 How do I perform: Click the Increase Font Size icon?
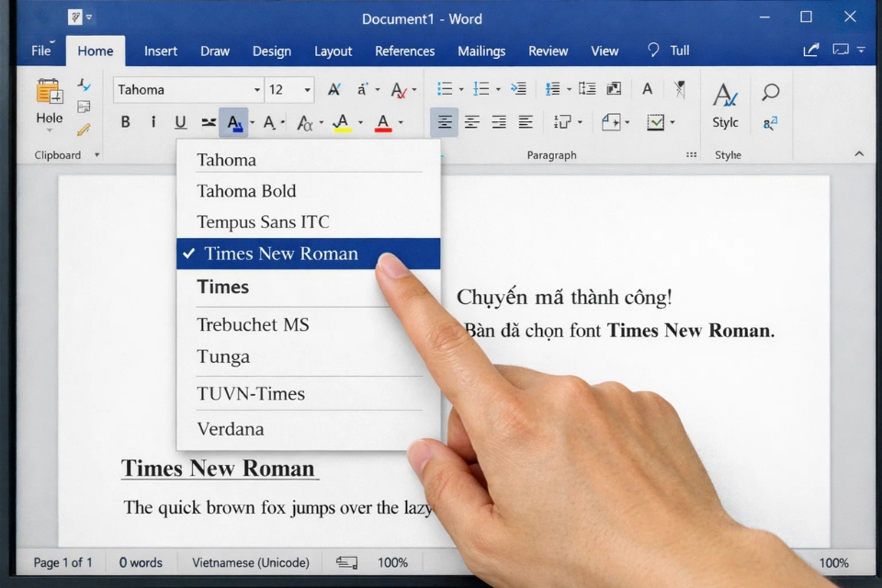(x=334, y=89)
